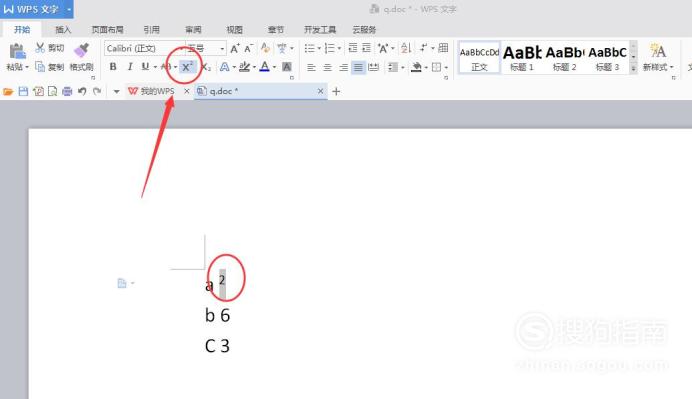Click the Subscript button
The height and width of the screenshot is (399, 692).
click(x=206, y=67)
